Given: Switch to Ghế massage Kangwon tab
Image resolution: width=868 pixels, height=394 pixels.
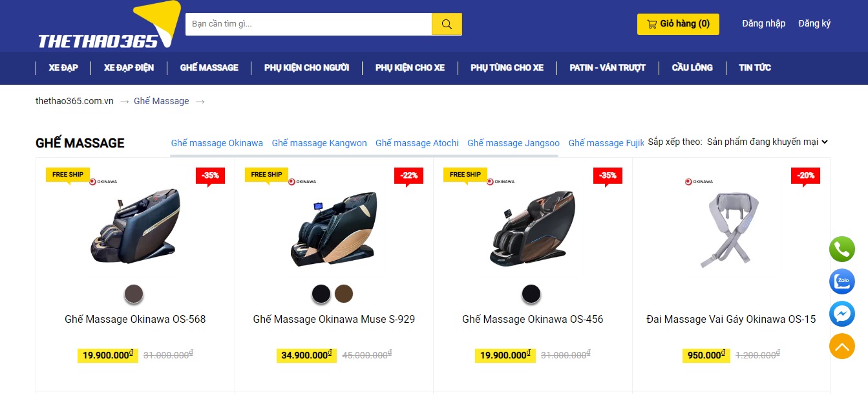Looking at the screenshot, I should tap(319, 143).
